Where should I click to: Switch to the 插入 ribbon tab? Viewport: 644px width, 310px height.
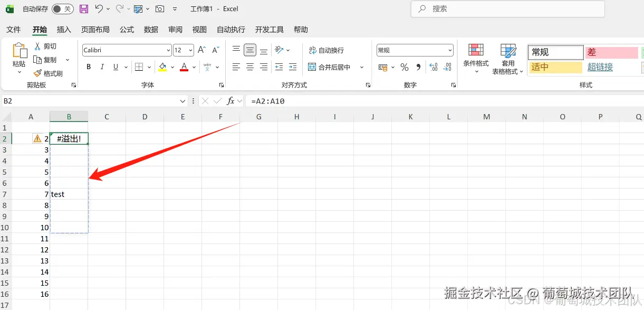(x=64, y=30)
